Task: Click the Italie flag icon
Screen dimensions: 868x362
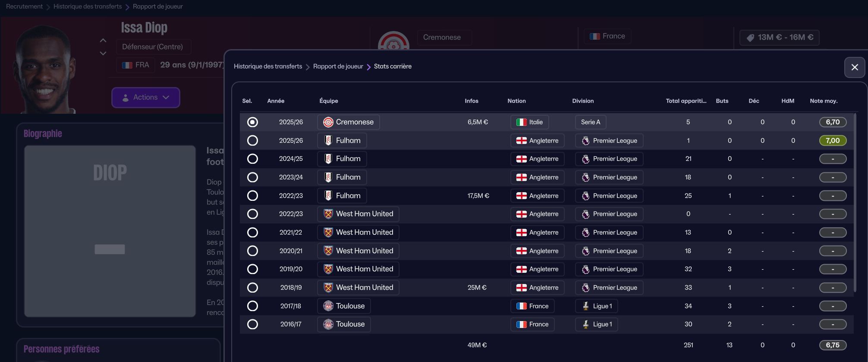Action: (x=522, y=122)
